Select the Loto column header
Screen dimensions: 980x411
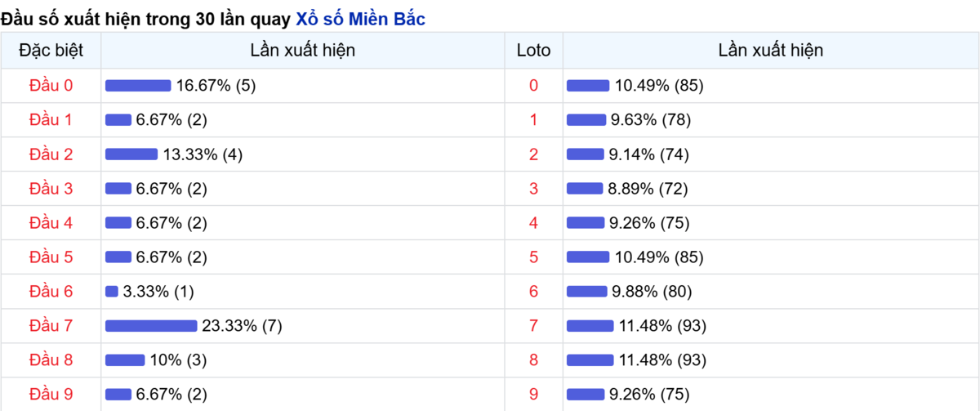[x=534, y=50]
